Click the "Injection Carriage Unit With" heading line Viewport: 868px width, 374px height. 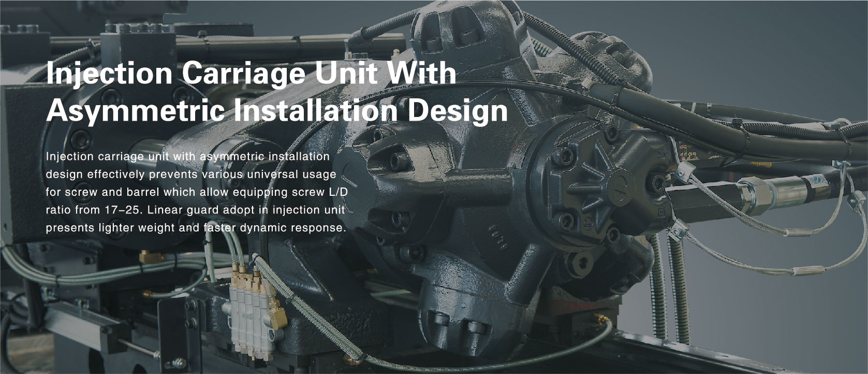coord(251,74)
